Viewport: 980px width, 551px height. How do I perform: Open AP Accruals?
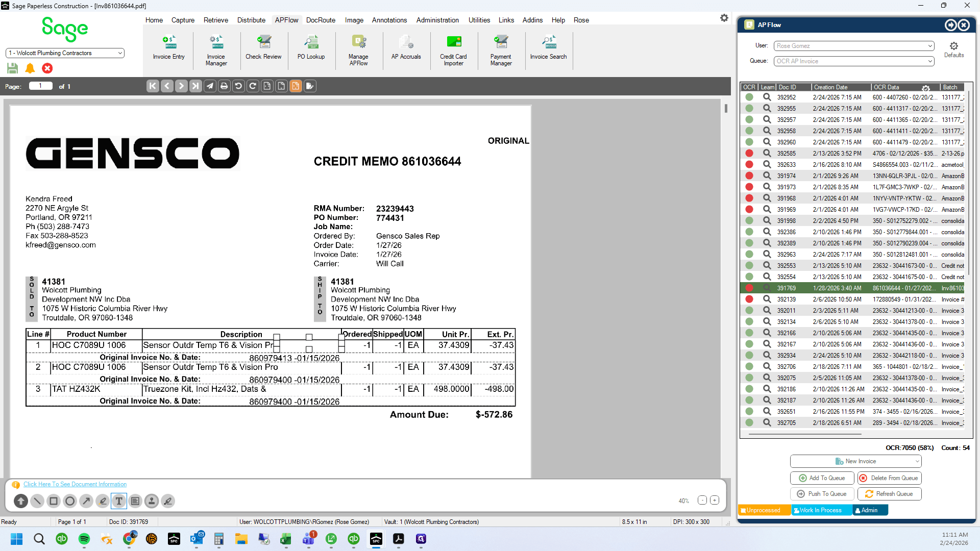pos(406,48)
